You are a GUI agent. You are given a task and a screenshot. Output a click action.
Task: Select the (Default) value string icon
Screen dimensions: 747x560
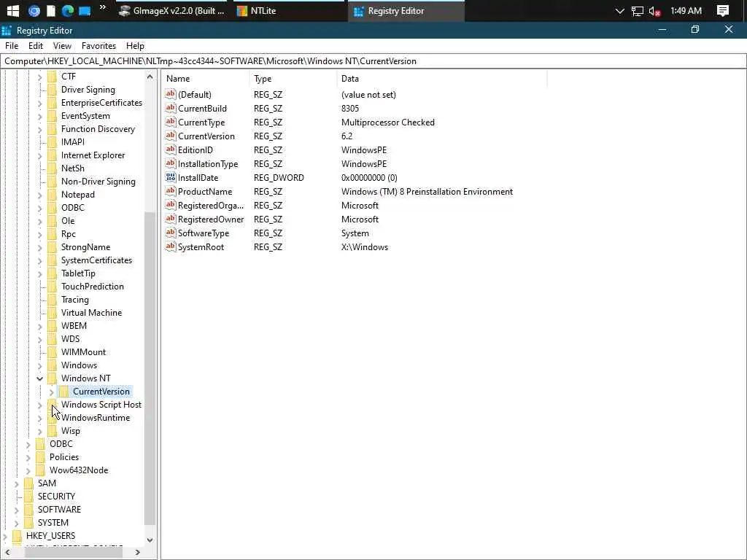click(170, 94)
